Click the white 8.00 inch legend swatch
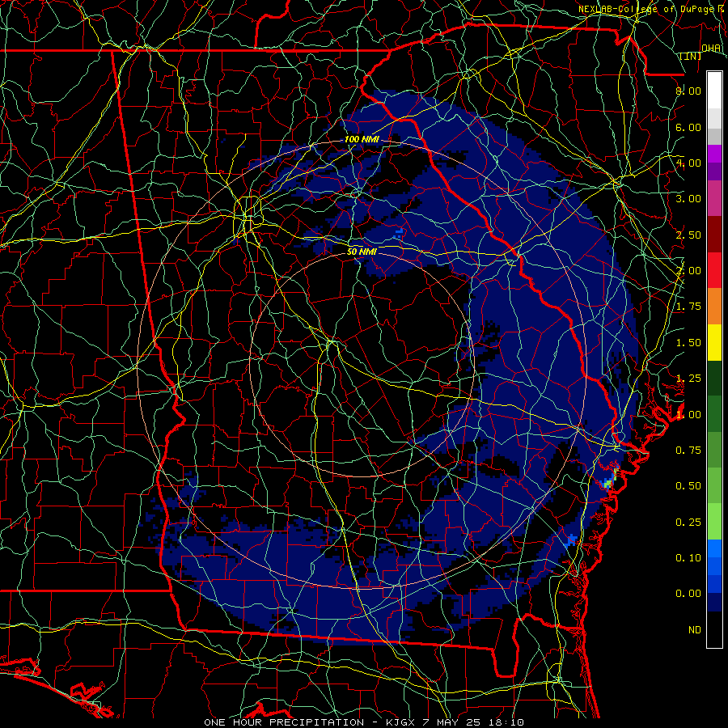728x728 pixels. [714, 91]
